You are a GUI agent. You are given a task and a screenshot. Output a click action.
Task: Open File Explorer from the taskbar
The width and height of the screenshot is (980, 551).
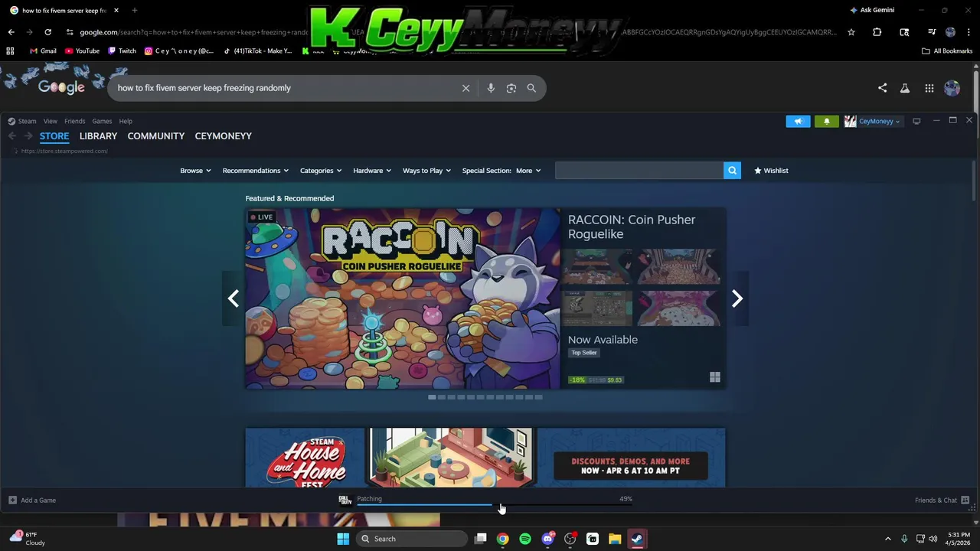pyautogui.click(x=615, y=539)
